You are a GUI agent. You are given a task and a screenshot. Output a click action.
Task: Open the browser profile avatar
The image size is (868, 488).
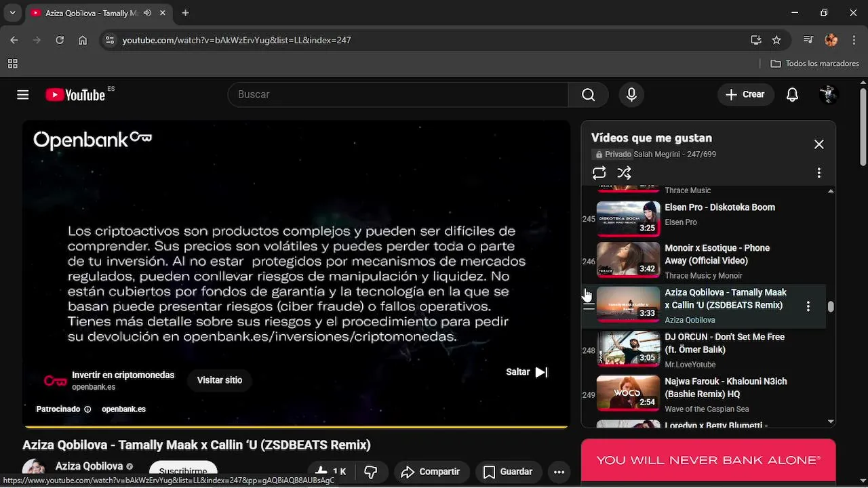(831, 40)
